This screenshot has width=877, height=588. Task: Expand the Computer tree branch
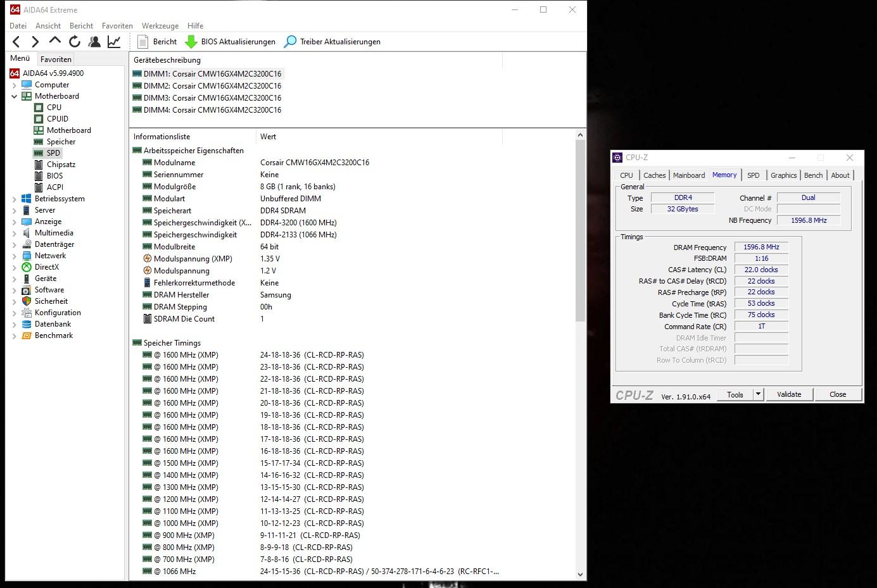[x=15, y=85]
